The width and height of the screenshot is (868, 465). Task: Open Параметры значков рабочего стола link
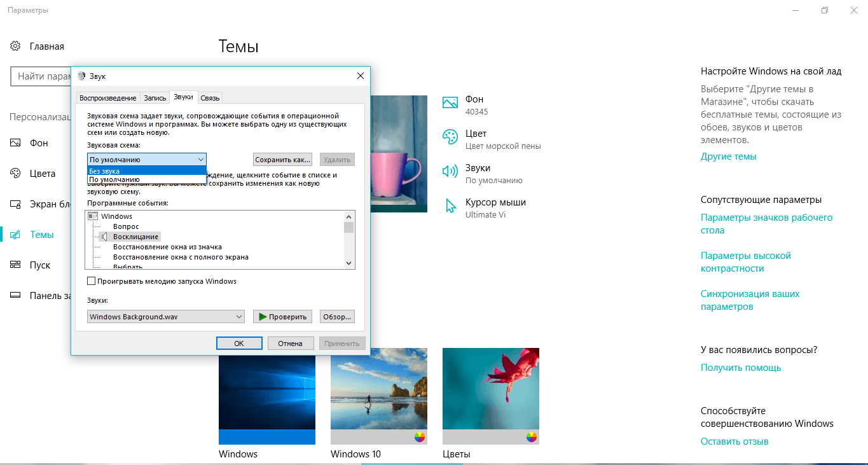click(x=766, y=224)
